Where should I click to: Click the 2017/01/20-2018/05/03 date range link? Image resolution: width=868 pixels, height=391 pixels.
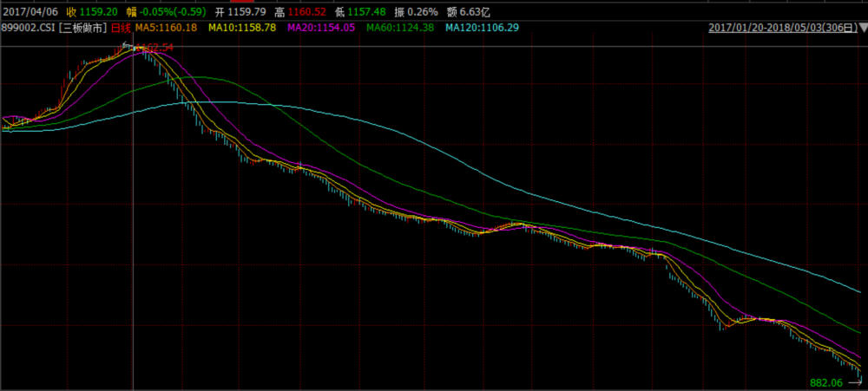coord(781,29)
